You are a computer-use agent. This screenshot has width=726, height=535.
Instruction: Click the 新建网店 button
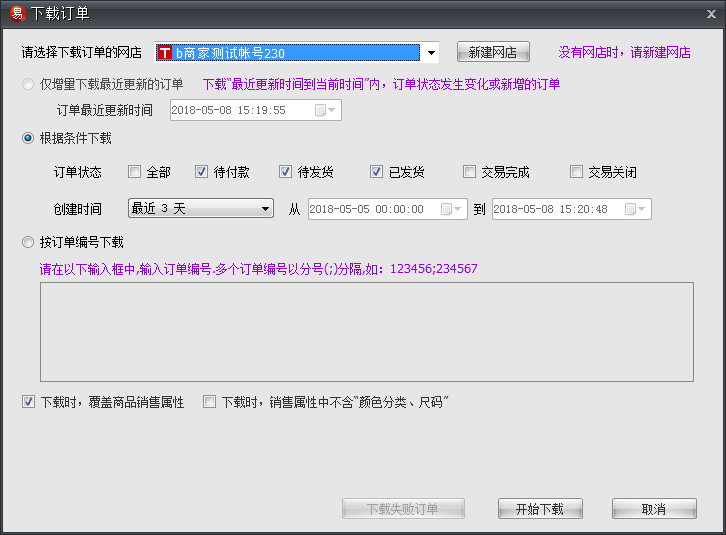coord(493,52)
